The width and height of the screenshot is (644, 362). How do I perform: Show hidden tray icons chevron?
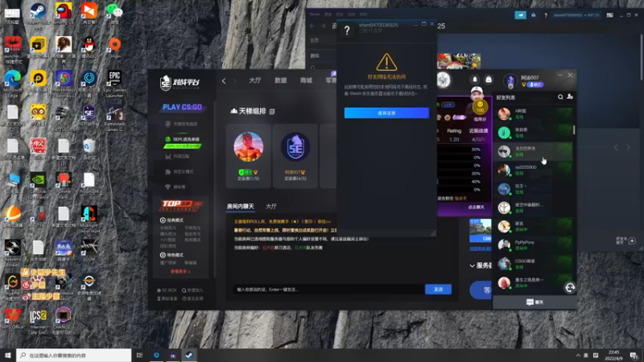pos(578,356)
